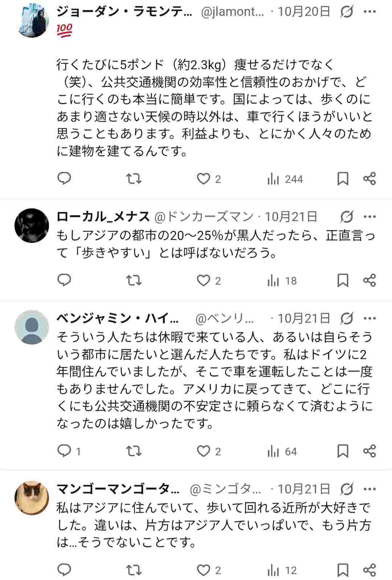Reply to ジョーダン・ラモンテ's post
This screenshot has width=392, height=580.
click(64, 178)
